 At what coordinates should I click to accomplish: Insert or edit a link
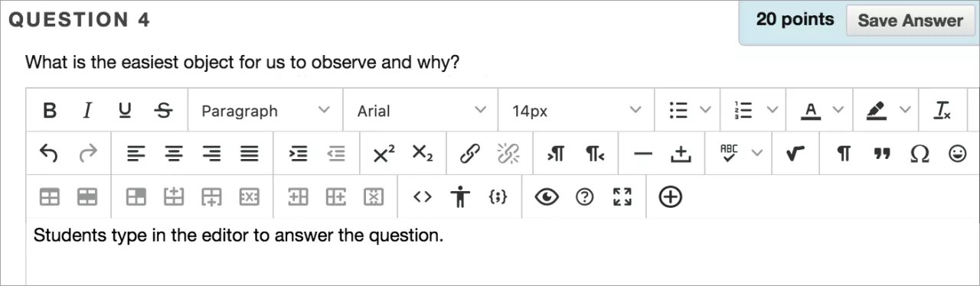[x=469, y=154]
